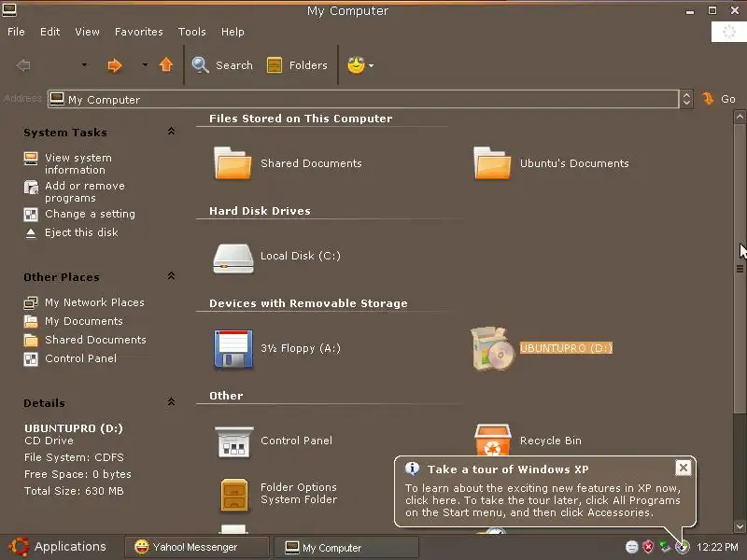Open the Search magnifier tool
The height and width of the screenshot is (560, 747).
pos(200,64)
